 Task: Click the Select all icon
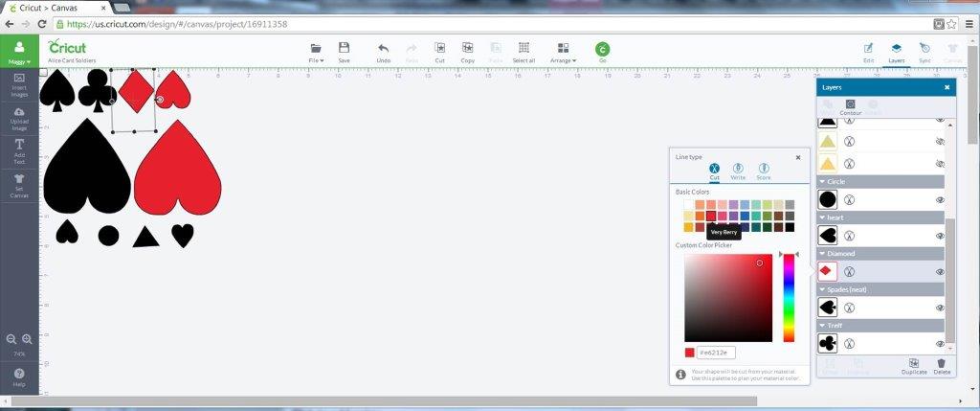523,52
